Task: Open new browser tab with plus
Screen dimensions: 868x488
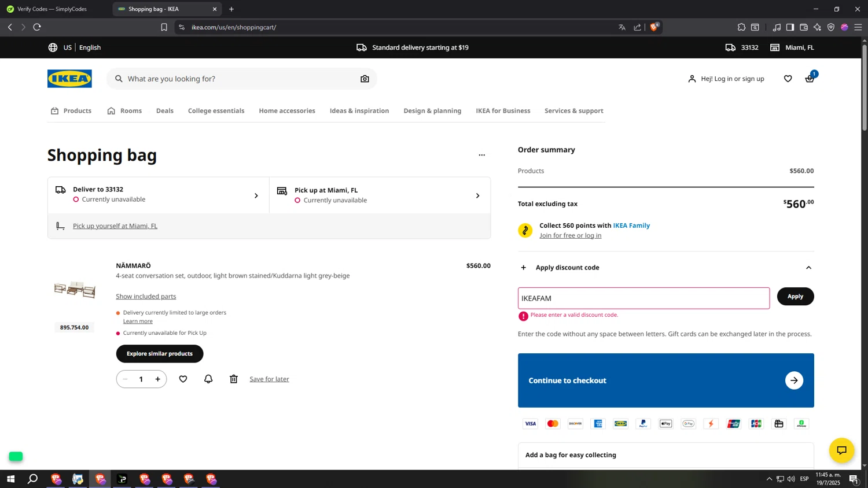Action: tap(231, 9)
